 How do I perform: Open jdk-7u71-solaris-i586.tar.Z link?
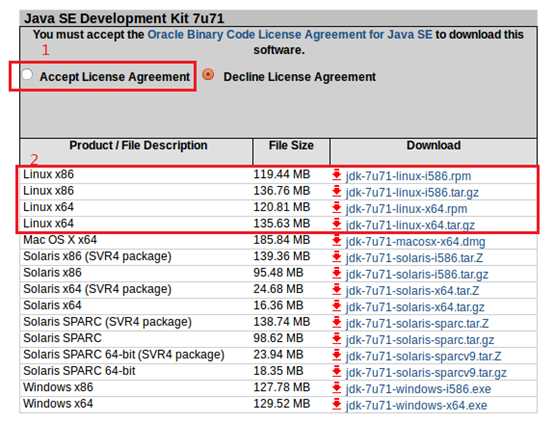[414, 258]
